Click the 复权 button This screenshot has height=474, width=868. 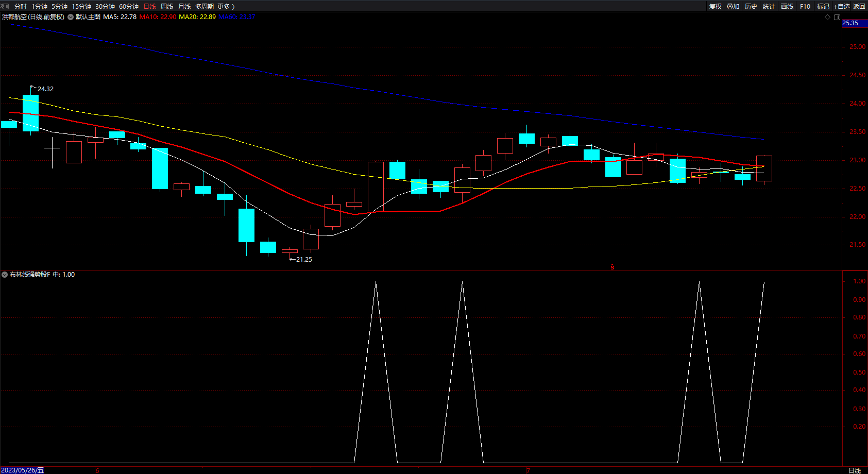point(716,7)
